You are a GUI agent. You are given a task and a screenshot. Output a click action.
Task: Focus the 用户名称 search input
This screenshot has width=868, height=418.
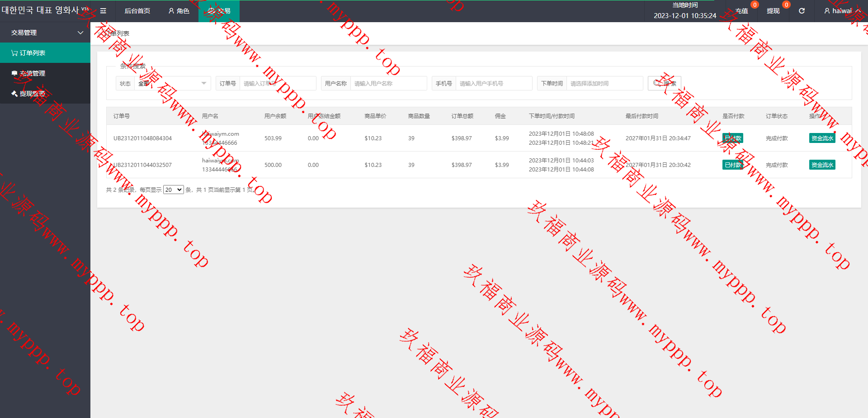pos(388,83)
